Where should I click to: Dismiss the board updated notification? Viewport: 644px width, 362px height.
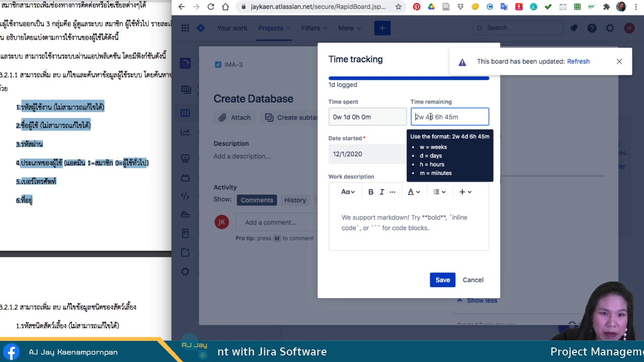[619, 61]
